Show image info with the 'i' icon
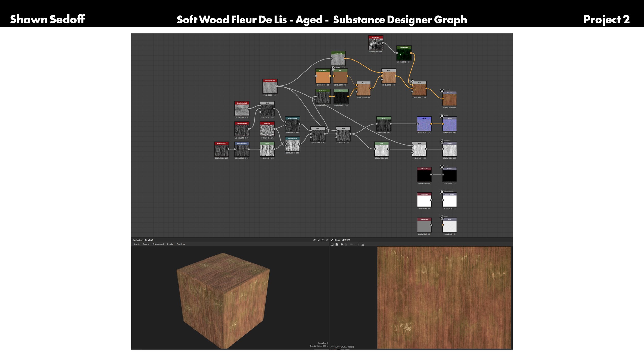Image resolution: width=644 pixels, height=362 pixels. click(358, 244)
